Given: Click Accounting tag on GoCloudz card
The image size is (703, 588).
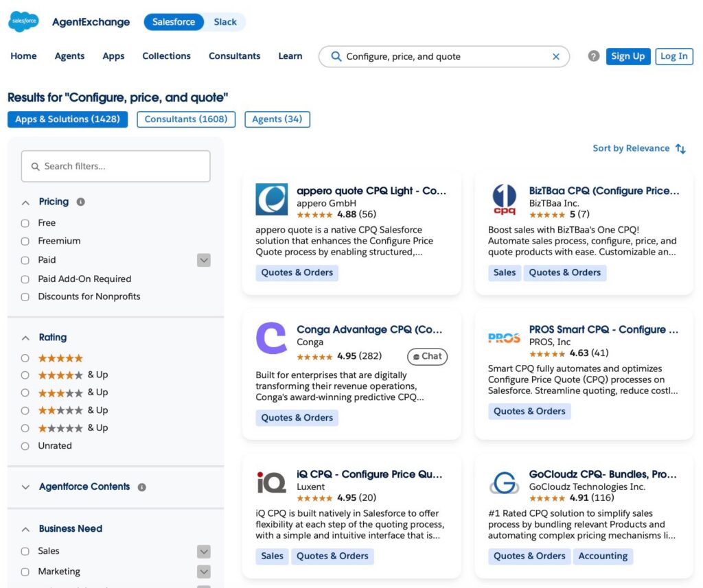Looking at the screenshot, I should 603,556.
